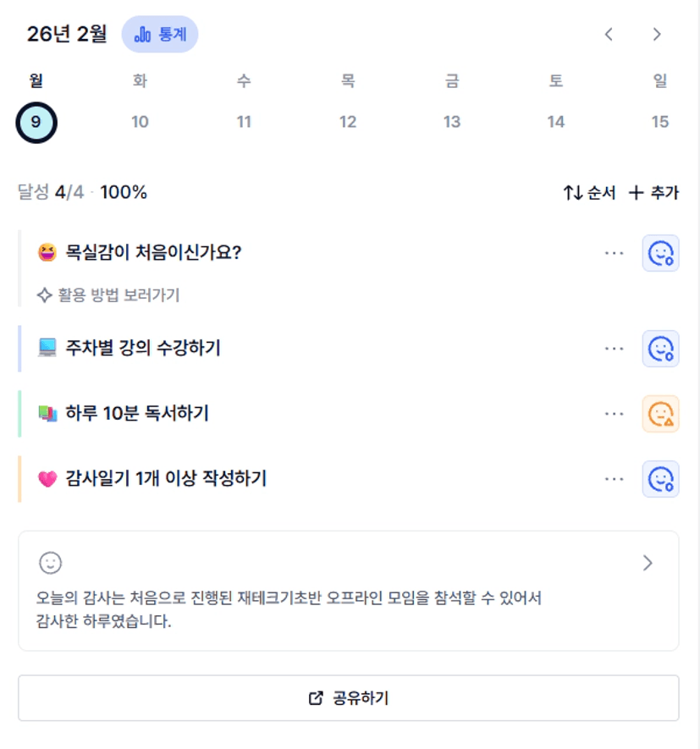Screen dimensions: 700x749
Task: Open more options for 주차별 강의 수강하기
Action: 615,349
